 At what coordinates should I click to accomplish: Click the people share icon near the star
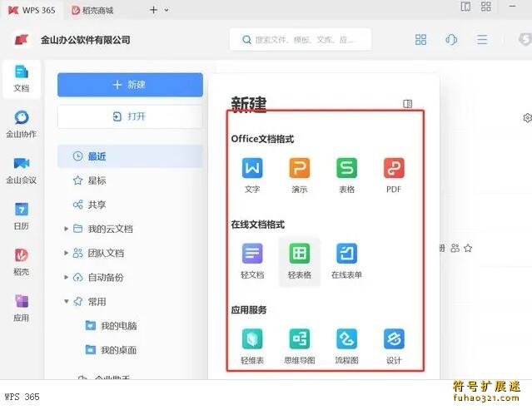coord(455,249)
